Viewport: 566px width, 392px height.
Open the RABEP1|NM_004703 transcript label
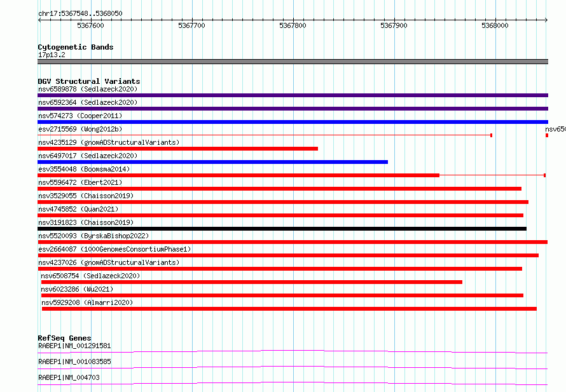pyautogui.click(x=69, y=377)
